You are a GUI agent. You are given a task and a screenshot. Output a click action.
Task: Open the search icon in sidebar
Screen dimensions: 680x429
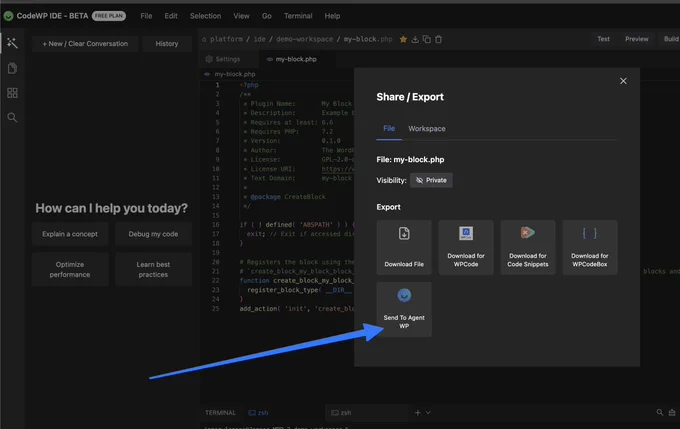(12, 118)
